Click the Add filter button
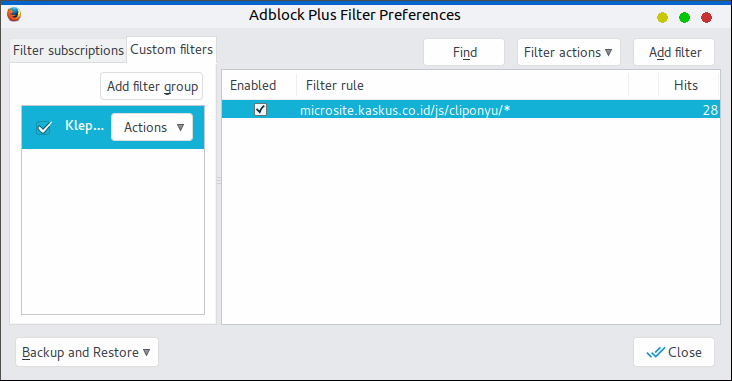The height and width of the screenshot is (381, 732). click(x=674, y=52)
